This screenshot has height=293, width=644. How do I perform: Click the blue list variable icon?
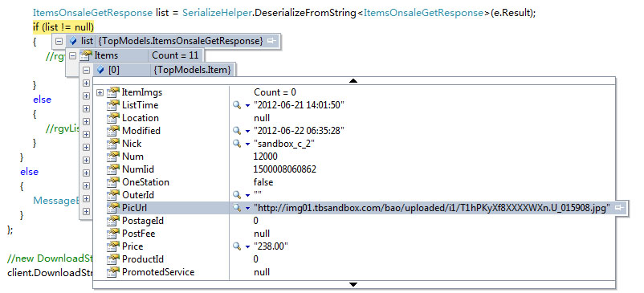[x=73, y=41]
